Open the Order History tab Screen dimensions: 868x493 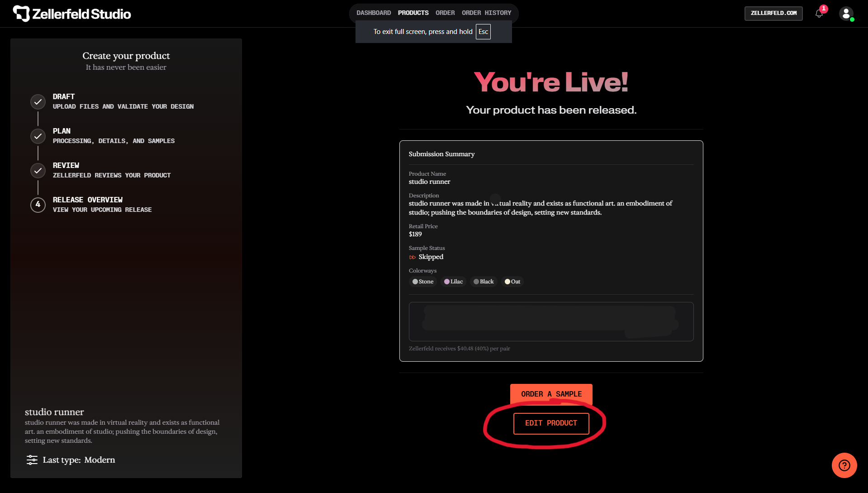click(487, 13)
